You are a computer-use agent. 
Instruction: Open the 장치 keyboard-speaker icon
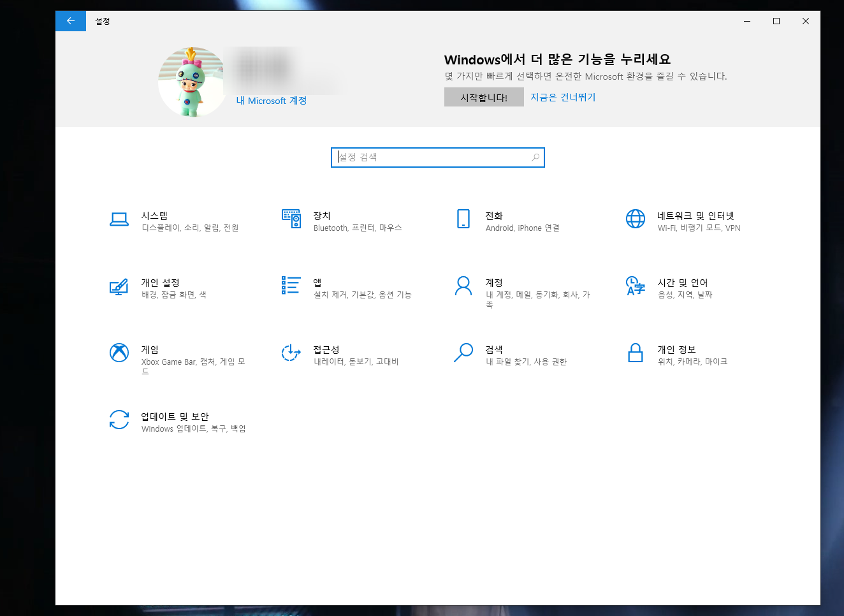[291, 219]
